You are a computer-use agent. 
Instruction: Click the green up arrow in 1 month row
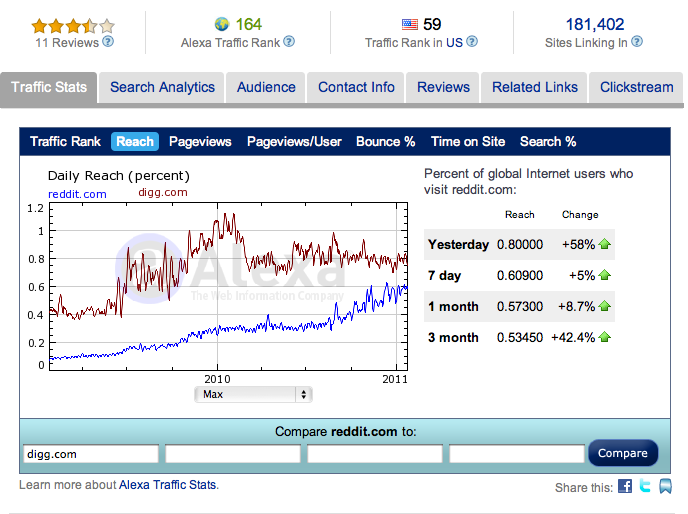pos(604,306)
